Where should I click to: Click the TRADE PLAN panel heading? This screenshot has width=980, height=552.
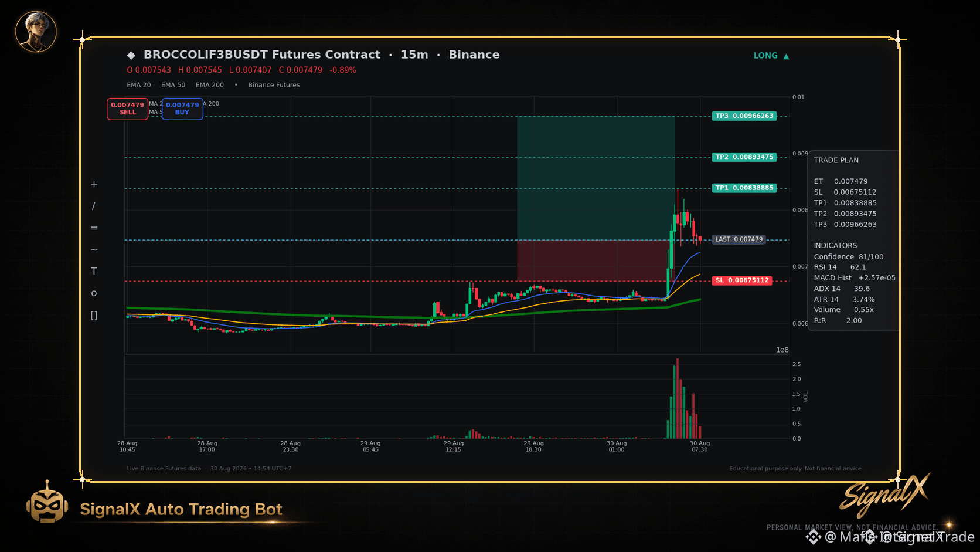(836, 160)
